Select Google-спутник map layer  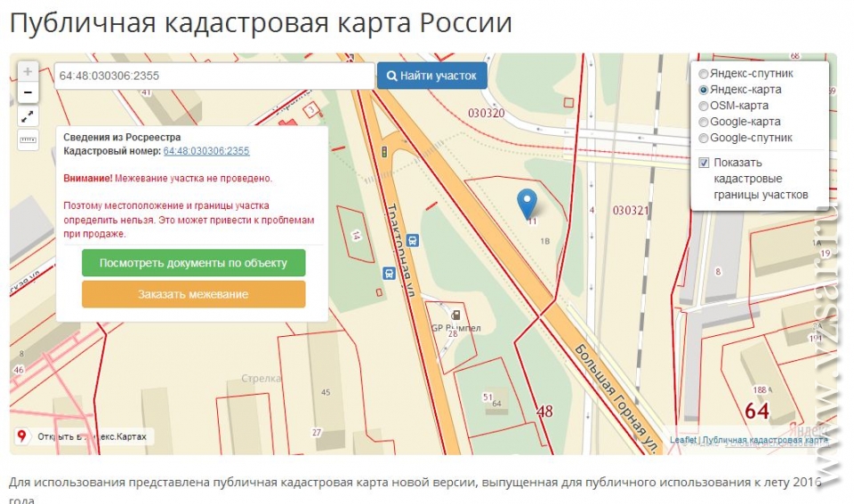coord(704,139)
